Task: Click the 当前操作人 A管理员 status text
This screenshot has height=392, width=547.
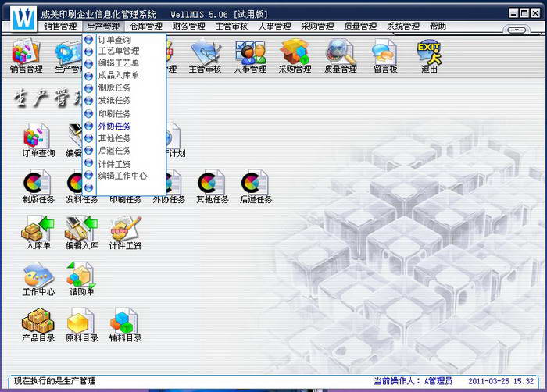Action: tap(413, 381)
